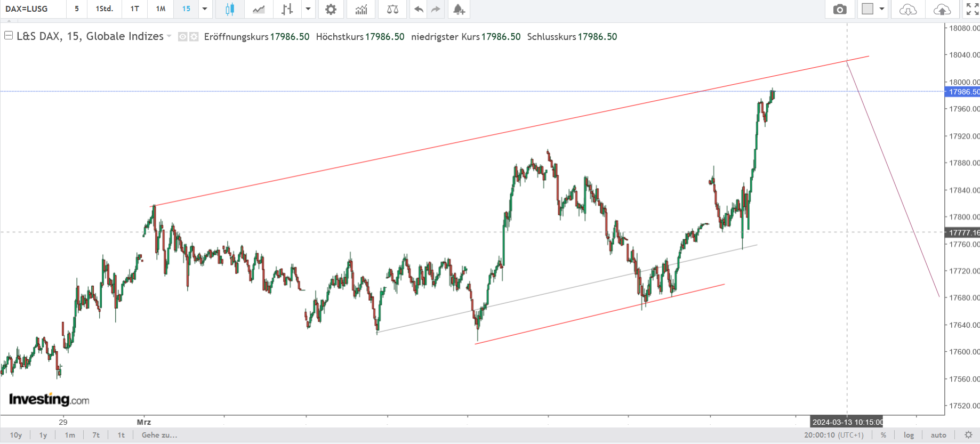The width and height of the screenshot is (980, 444).
Task: Click the 18040.00 price axis label
Action: 964,55
